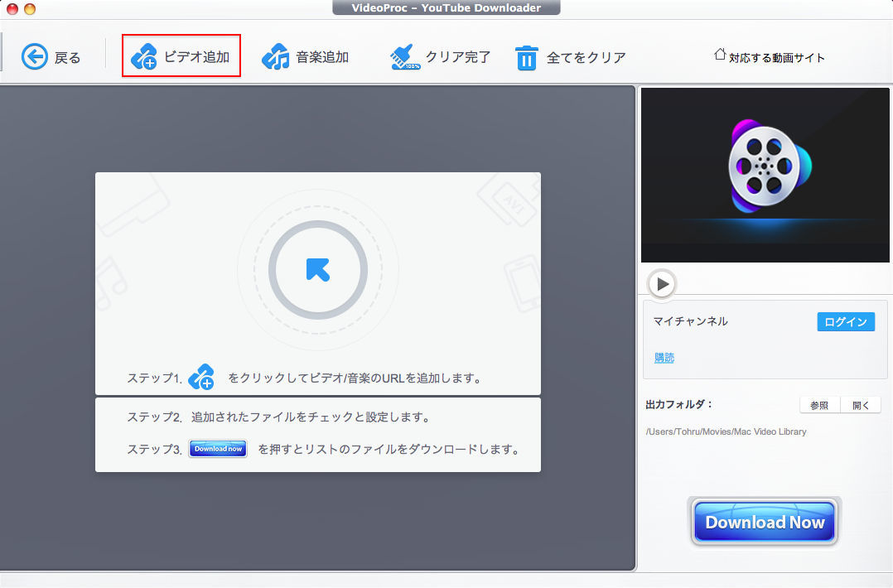Click the ビデオ追加 add-video cloud icon
Image resolution: width=893 pixels, height=588 pixels.
click(x=143, y=56)
